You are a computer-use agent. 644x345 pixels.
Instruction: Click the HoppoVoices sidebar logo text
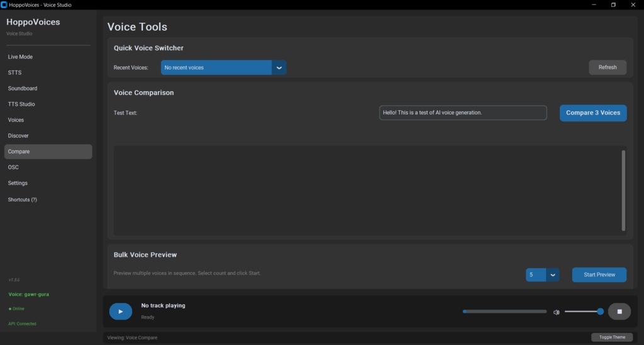coord(33,22)
